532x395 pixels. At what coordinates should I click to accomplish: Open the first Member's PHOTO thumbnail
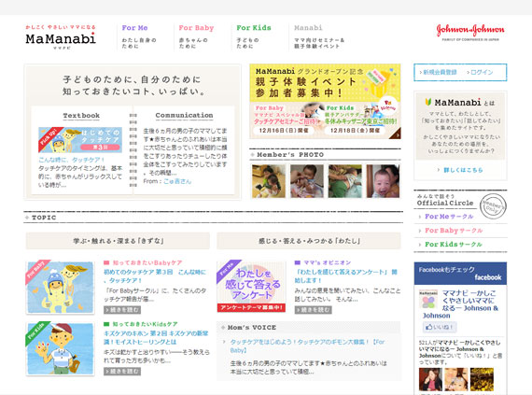[x=269, y=181]
